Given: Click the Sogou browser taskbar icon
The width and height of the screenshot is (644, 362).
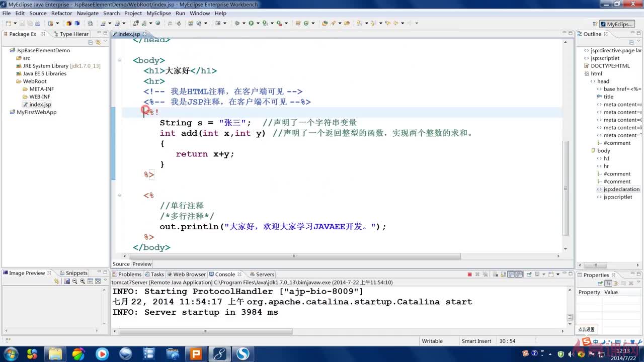Looking at the screenshot, I should (243, 353).
